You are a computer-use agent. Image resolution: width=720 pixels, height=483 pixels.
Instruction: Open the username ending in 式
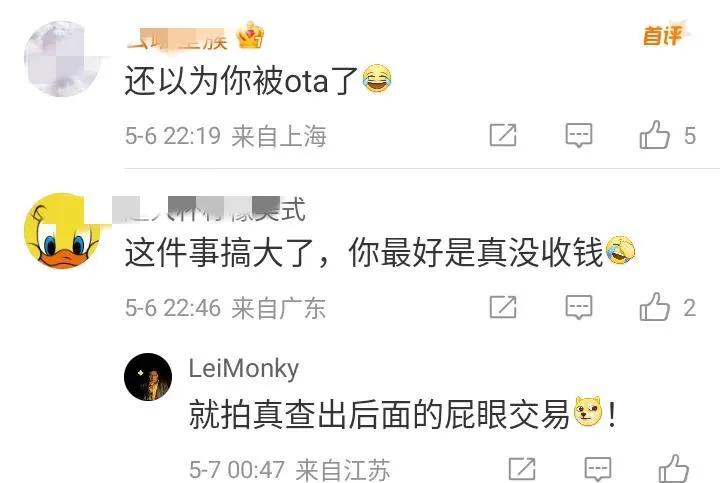[x=209, y=210]
